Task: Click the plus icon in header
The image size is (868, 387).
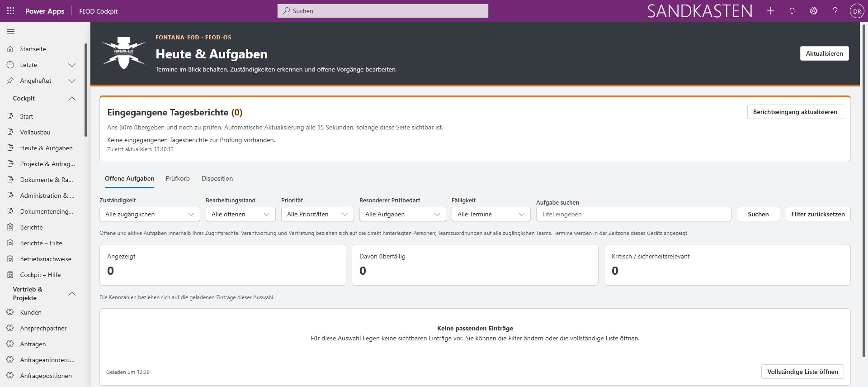Action: click(770, 11)
